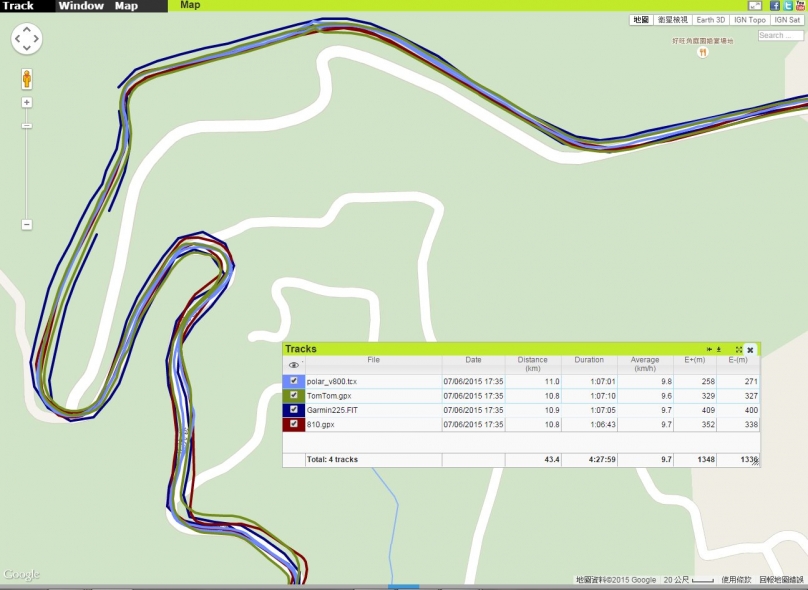Viewport: 808px width, 590px height.
Task: Zoom out with the minus button
Action: coord(27,225)
